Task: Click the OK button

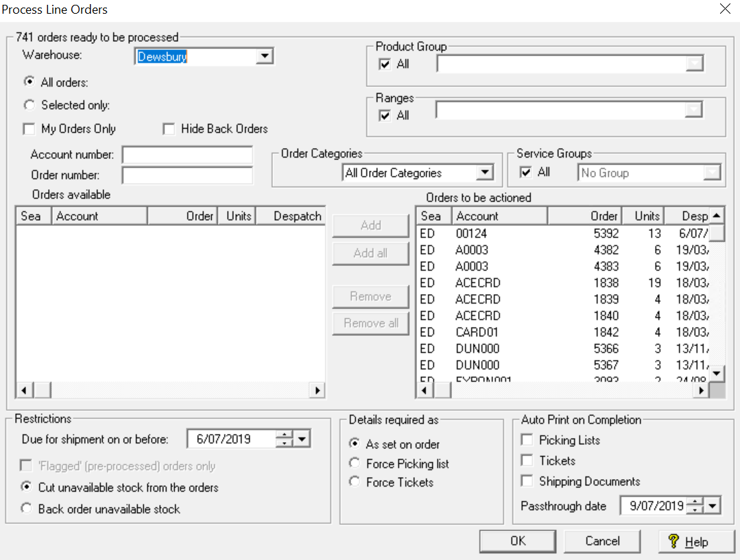Action: [x=518, y=541]
